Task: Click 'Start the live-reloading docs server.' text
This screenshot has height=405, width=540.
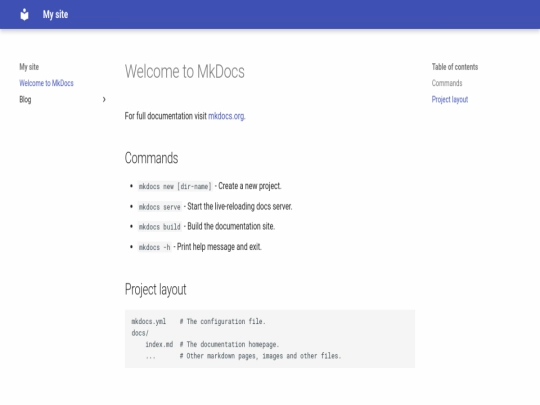Action: (x=240, y=206)
